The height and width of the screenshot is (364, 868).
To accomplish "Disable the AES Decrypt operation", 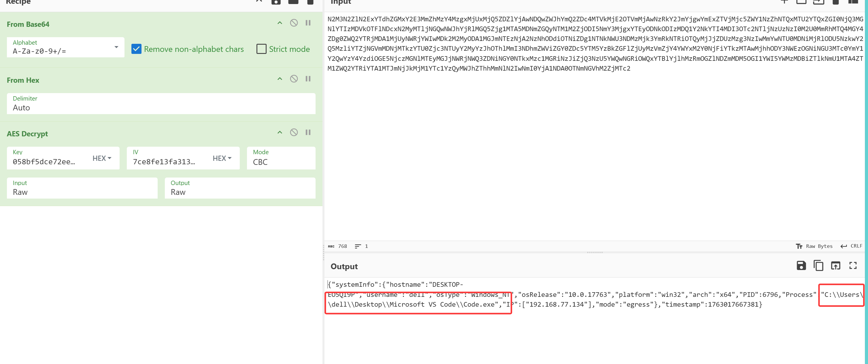I will point(293,133).
